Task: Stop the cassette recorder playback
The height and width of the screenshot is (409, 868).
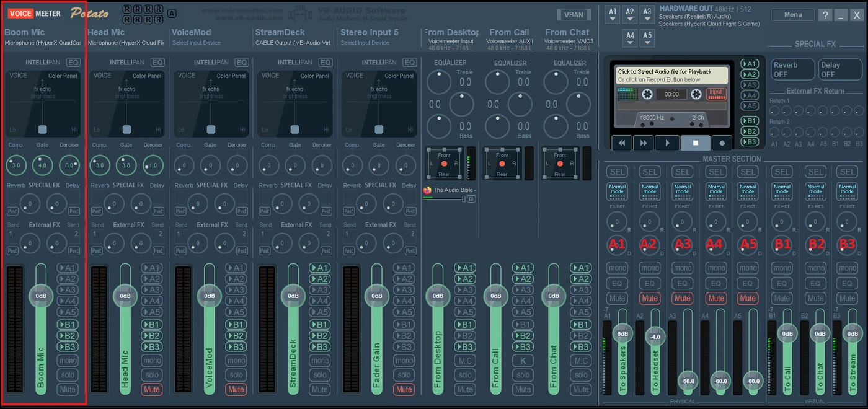Action: (x=696, y=143)
